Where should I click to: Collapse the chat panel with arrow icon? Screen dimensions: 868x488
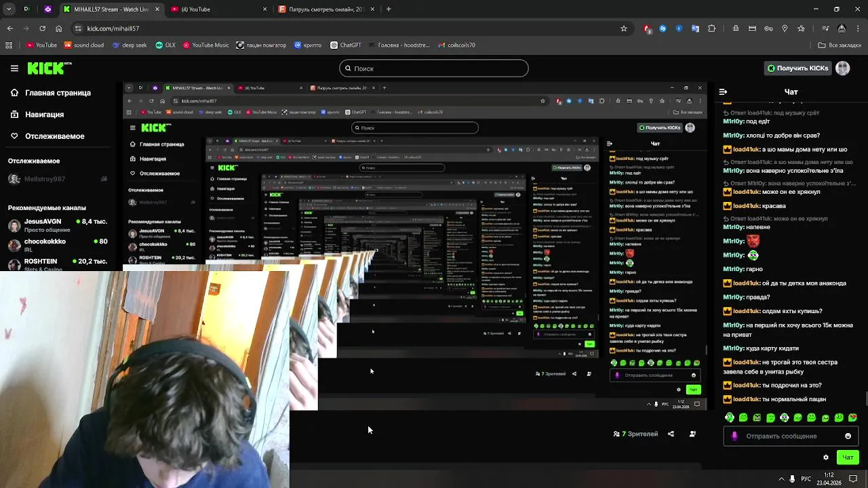(x=723, y=91)
